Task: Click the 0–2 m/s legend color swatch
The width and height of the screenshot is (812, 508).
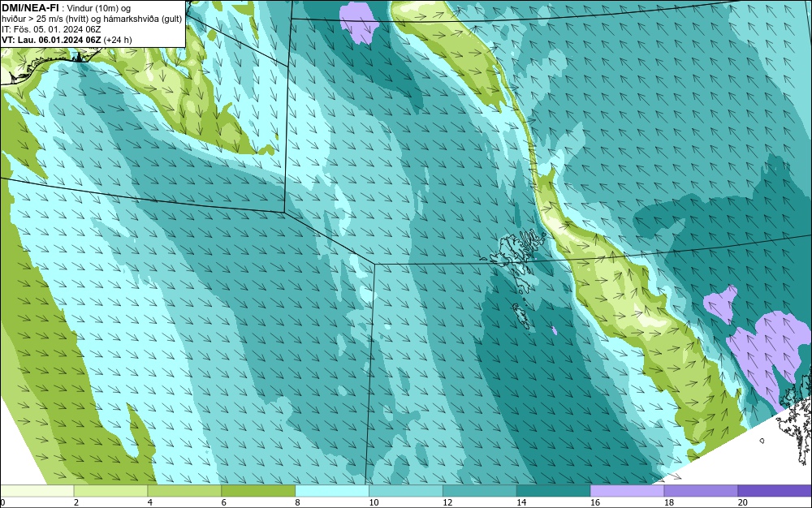Action: 37,490
